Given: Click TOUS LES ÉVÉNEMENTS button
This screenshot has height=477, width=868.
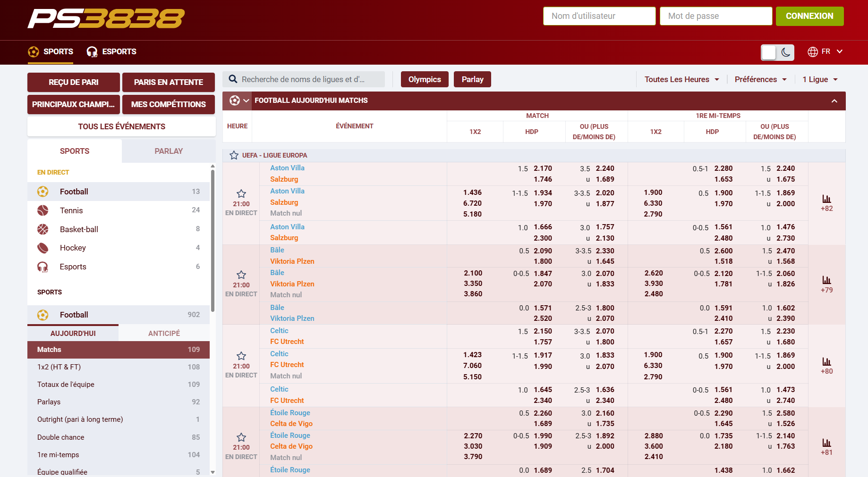Looking at the screenshot, I should 121,126.
